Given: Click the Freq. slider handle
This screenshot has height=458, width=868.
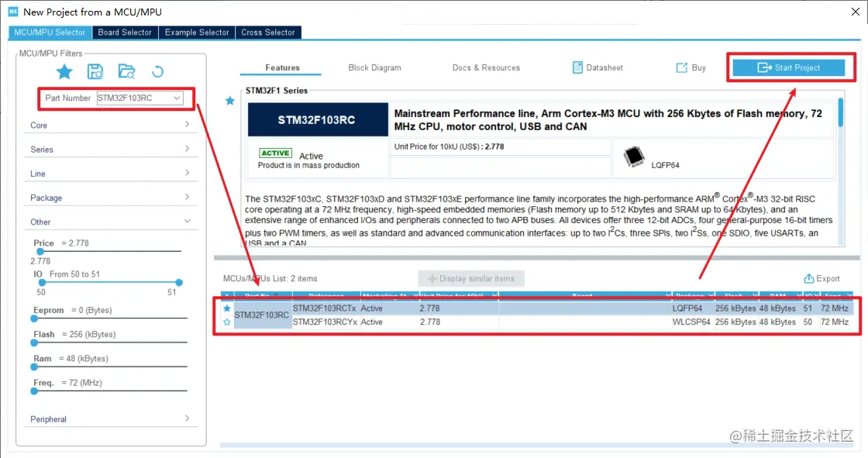Looking at the screenshot, I should [34, 391].
